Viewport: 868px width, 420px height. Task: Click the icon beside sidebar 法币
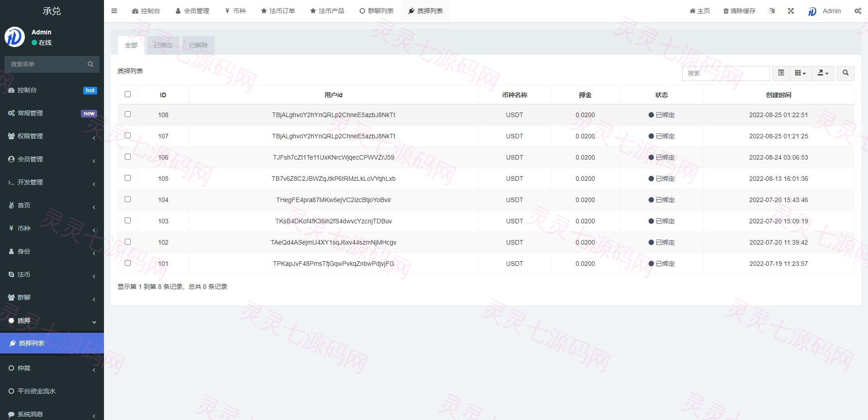coord(11,274)
